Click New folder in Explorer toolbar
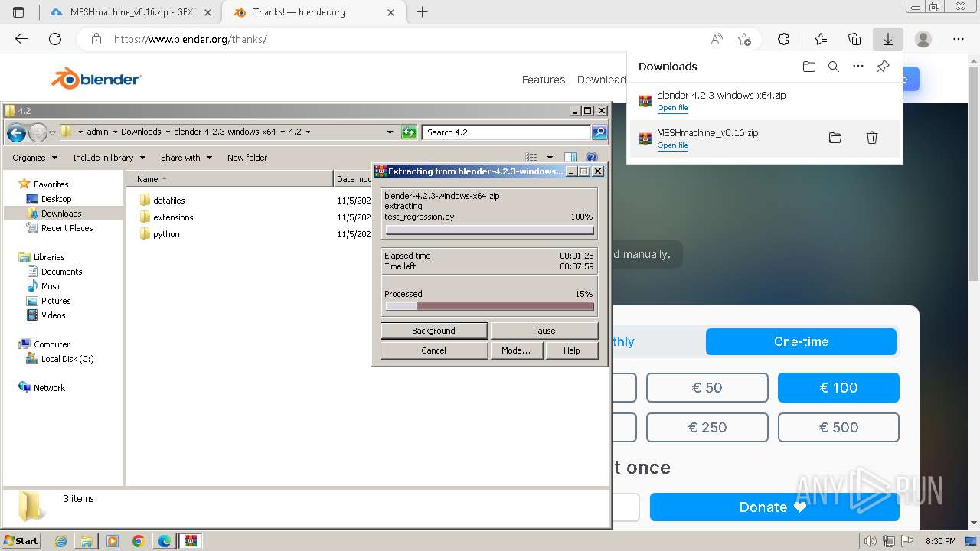The height and width of the screenshot is (551, 980). pos(247,158)
